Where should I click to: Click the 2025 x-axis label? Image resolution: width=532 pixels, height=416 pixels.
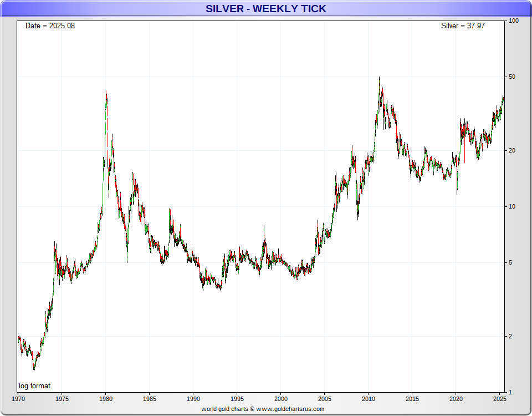pyautogui.click(x=499, y=399)
